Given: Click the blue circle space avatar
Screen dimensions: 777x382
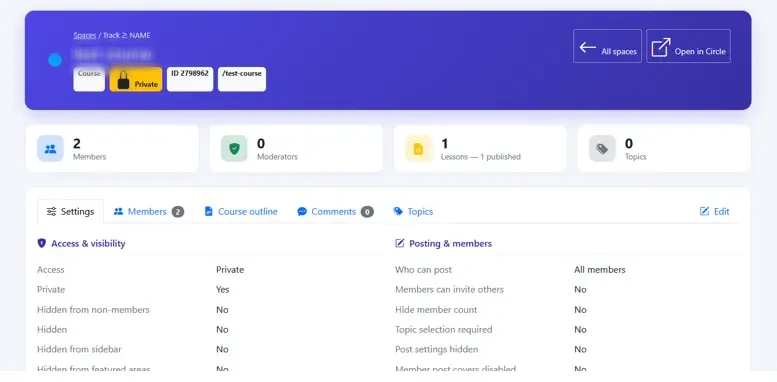Looking at the screenshot, I should 55,60.
